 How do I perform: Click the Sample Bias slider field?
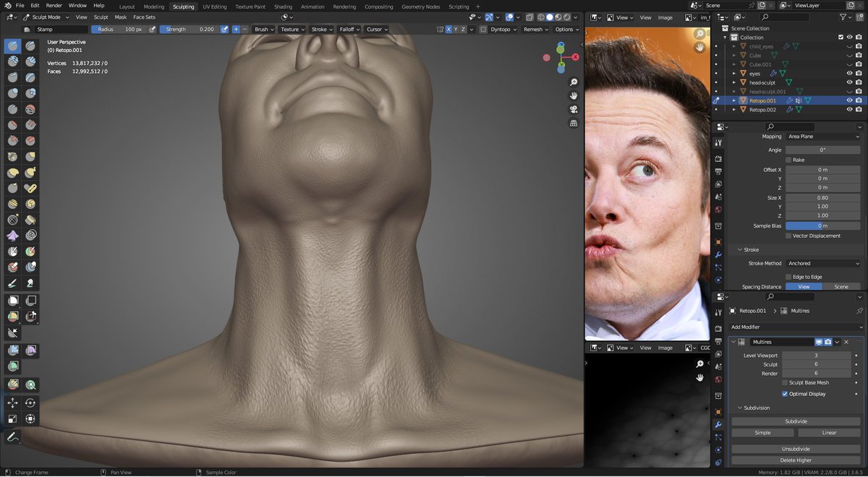tap(823, 225)
